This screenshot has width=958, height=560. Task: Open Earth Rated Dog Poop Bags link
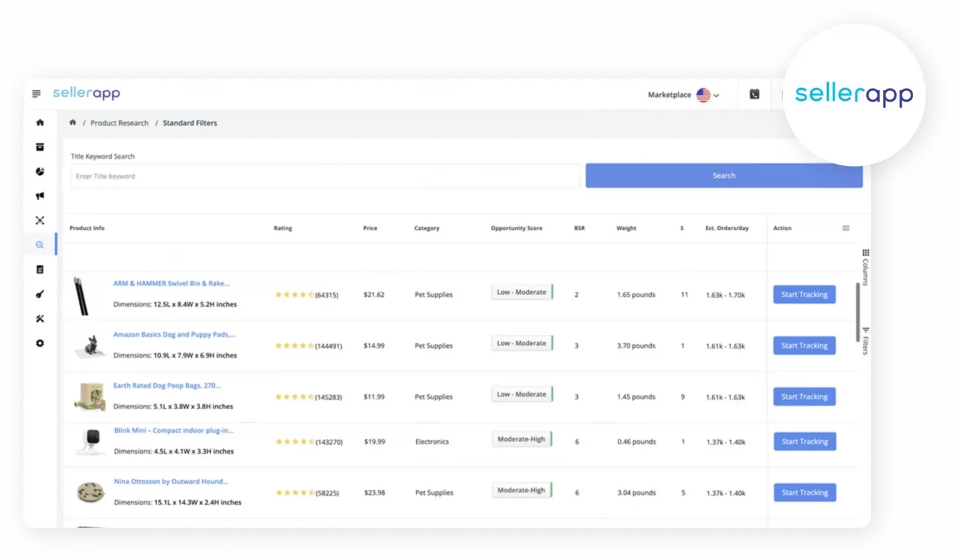(167, 385)
